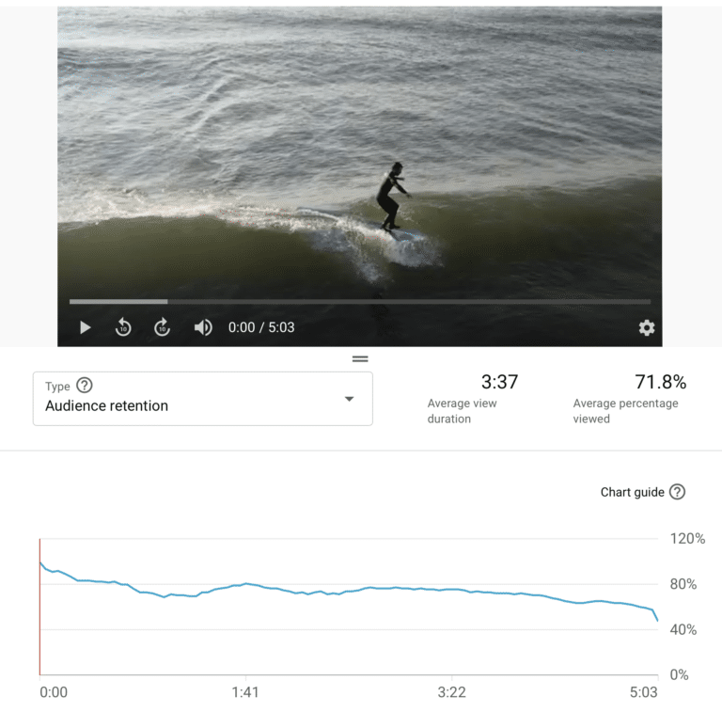The height and width of the screenshot is (728, 722).
Task: Click the Chart guide link
Action: point(632,492)
